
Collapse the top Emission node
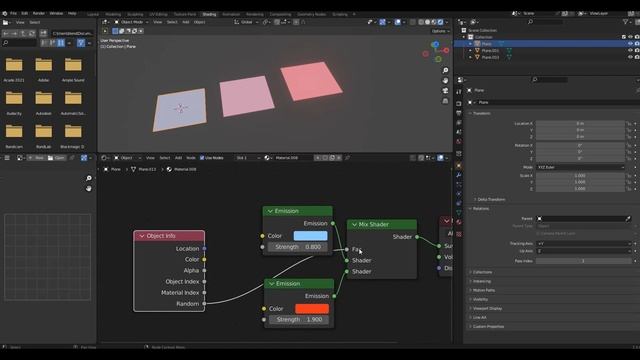(x=270, y=211)
